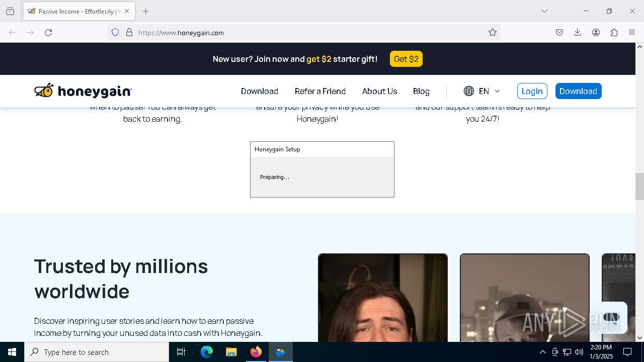Close the Passive Income browser tab
This screenshot has width=644, height=362.
coord(127,11)
